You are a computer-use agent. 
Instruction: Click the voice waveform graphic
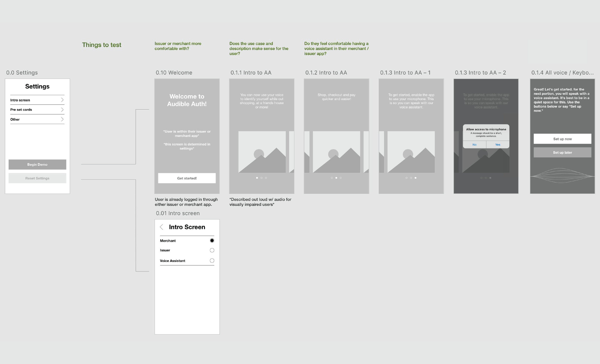point(562,176)
